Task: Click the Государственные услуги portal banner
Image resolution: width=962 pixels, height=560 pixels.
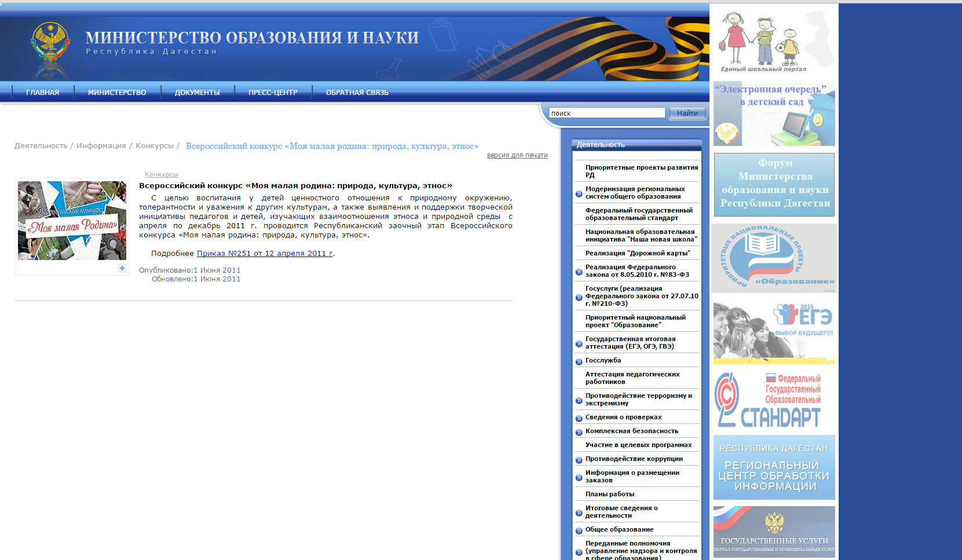Action: tap(774, 532)
